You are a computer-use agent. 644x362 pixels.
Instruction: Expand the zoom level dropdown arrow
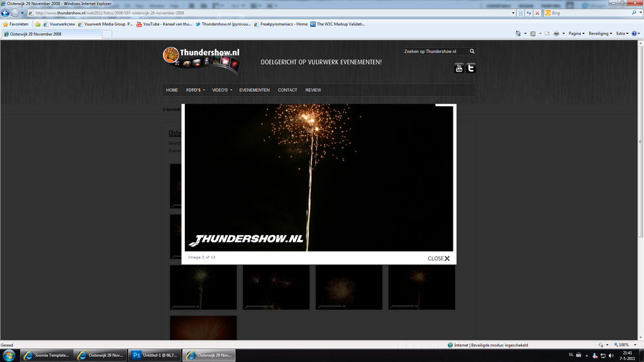click(x=635, y=345)
